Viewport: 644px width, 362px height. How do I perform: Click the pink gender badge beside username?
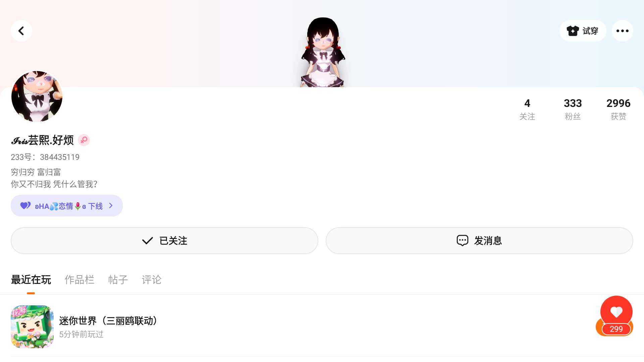pyautogui.click(x=84, y=140)
